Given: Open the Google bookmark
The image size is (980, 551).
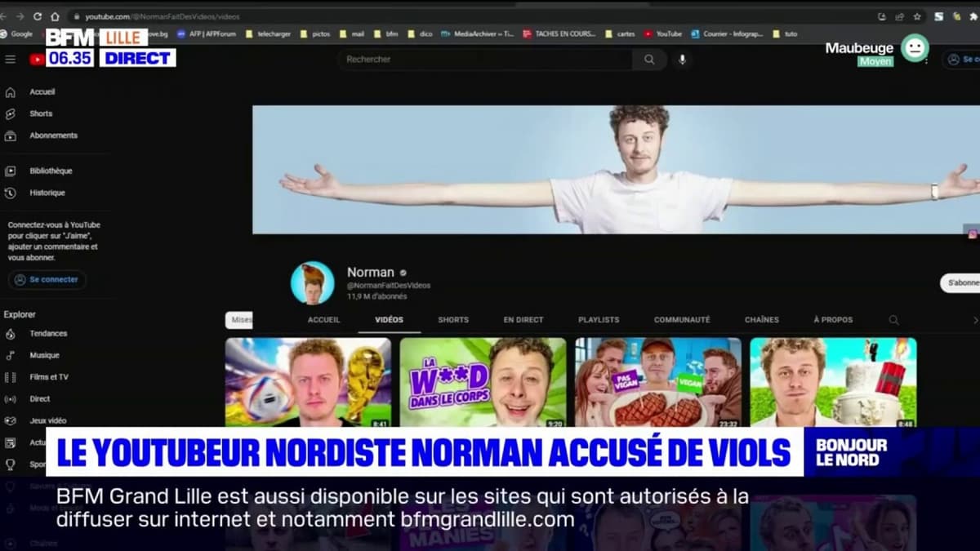Looking at the screenshot, I should tap(16, 33).
